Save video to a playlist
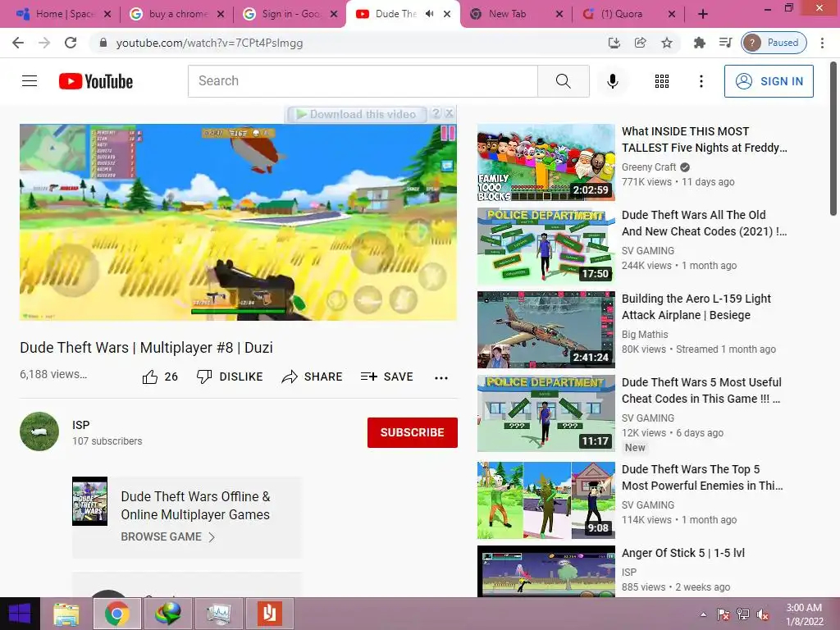Viewport: 840px width, 630px height. point(386,377)
